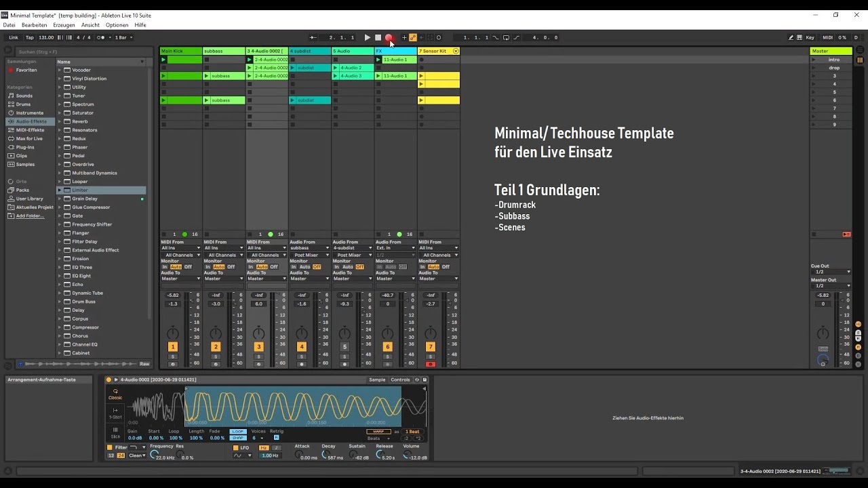The height and width of the screenshot is (488, 868).
Task: Disarm recording on track 7
Action: (430, 364)
